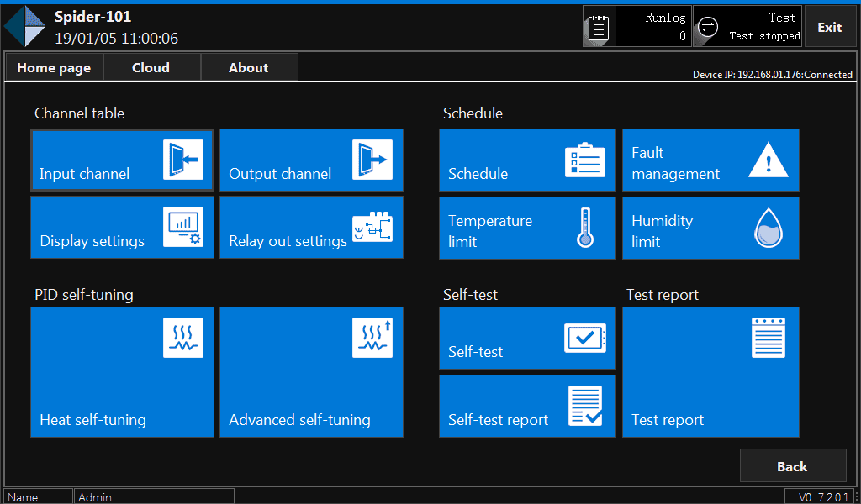Image resolution: width=861 pixels, height=504 pixels.
Task: Open the Input channel tile
Action: coord(122,160)
